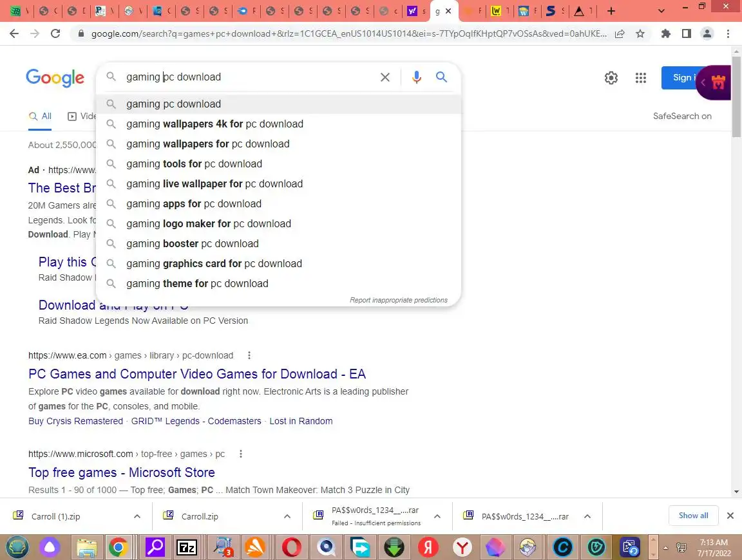Open a new browser tab
Viewport: 742px width, 560px height.
611,11
